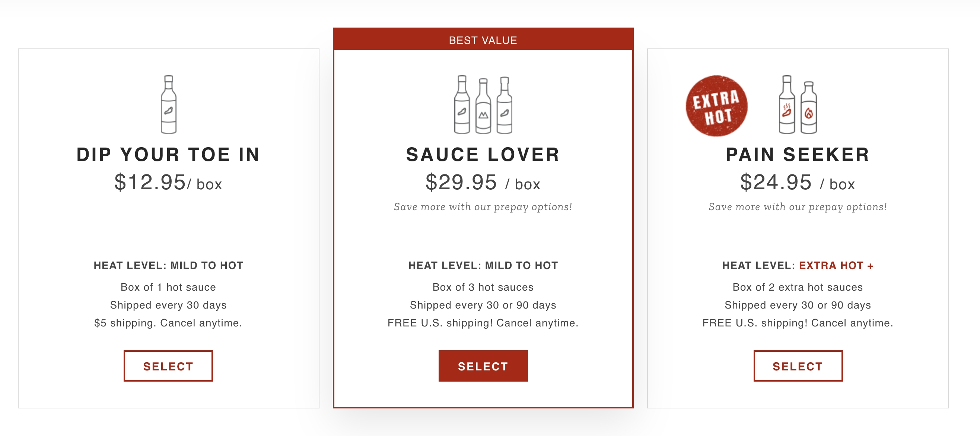
Task: Click the flame-label bottle in Pain Seeker
Action: coord(809,108)
